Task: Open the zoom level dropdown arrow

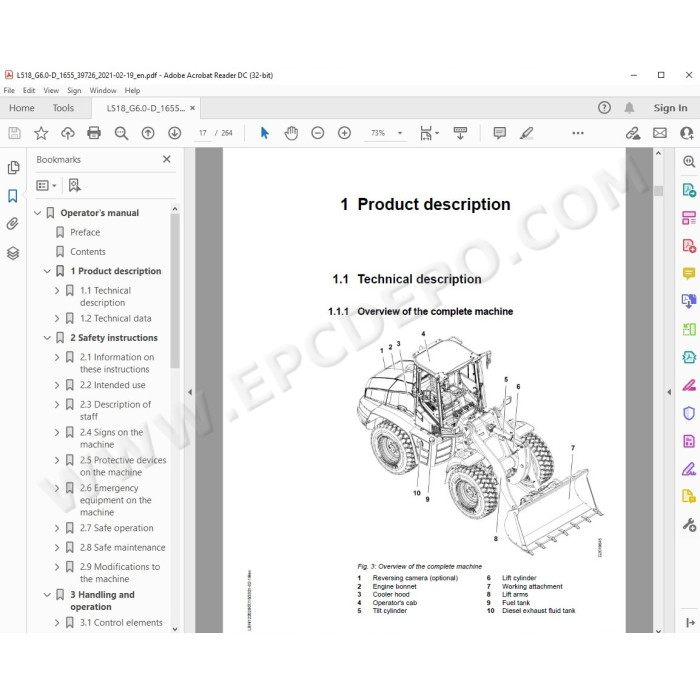Action: (x=400, y=133)
